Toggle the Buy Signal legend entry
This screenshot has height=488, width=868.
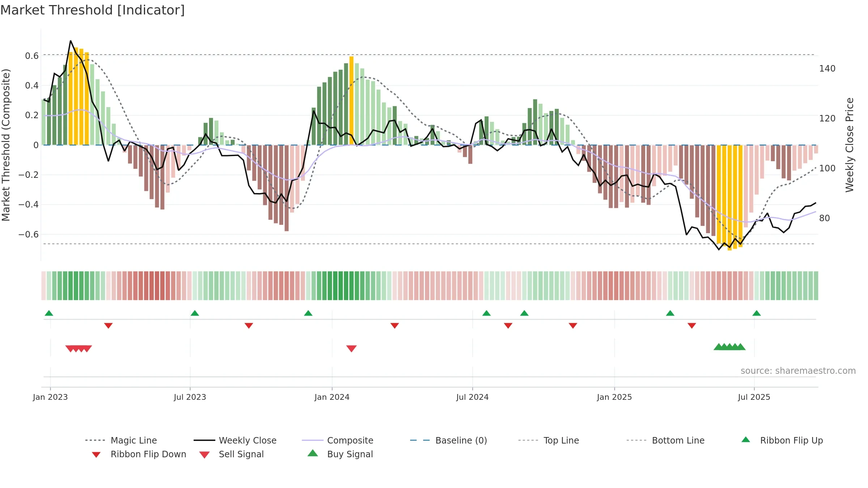tap(340, 454)
